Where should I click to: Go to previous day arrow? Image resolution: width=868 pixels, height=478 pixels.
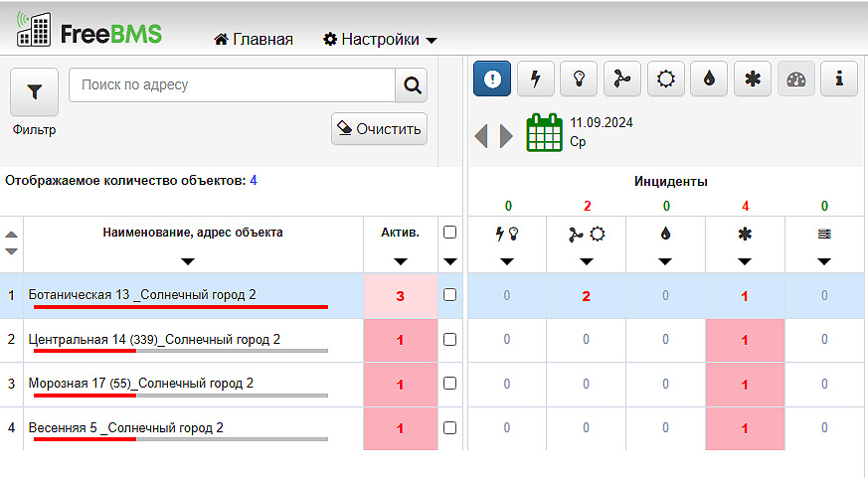click(481, 135)
